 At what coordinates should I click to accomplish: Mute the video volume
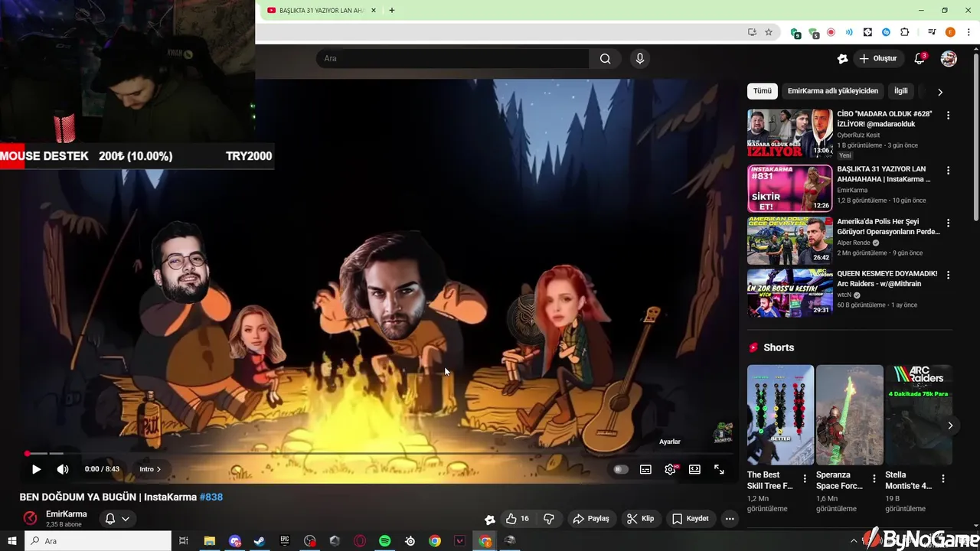coord(63,469)
